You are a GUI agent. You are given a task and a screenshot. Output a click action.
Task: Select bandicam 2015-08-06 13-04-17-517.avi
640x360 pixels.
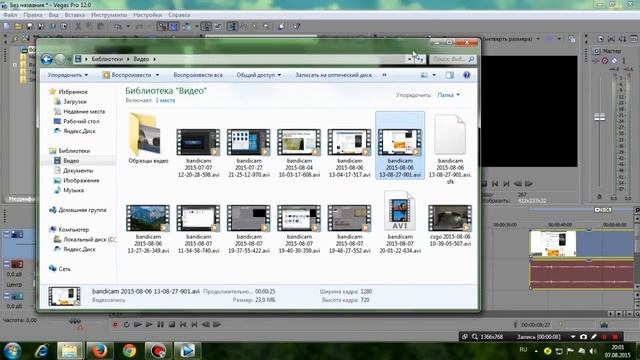tap(349, 152)
